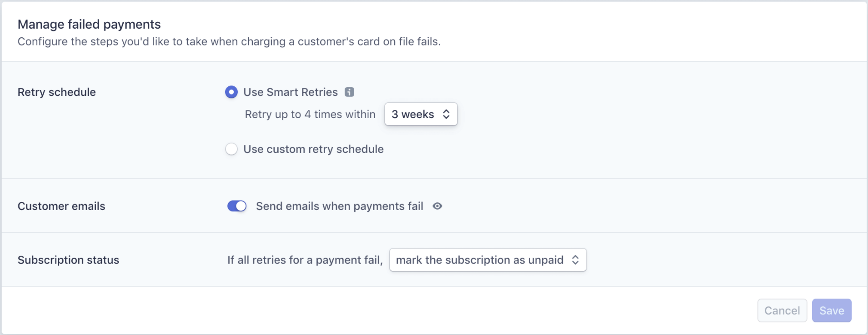Click the Retry schedule section heading

[57, 92]
